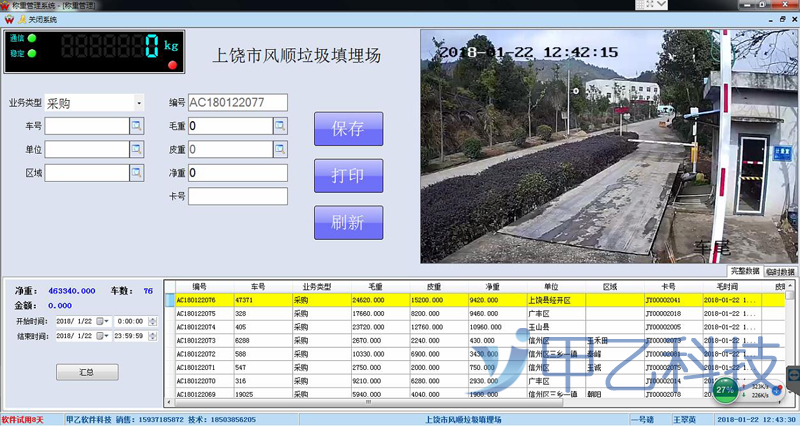Click the 结束时间 time spinner arrows

[150, 336]
